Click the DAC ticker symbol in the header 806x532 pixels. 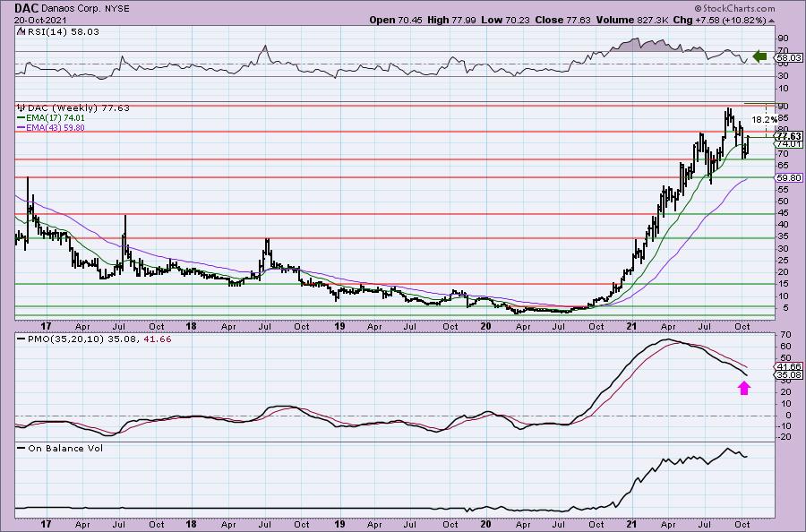(x=26, y=8)
